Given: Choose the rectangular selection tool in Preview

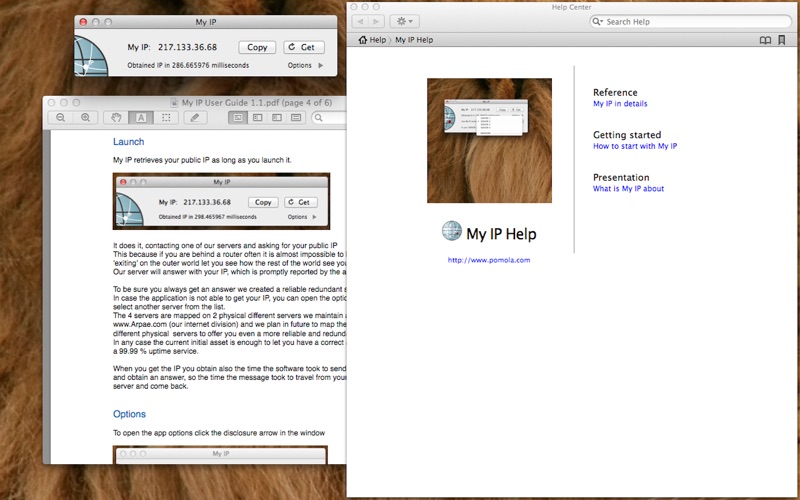Looking at the screenshot, I should pyautogui.click(x=165, y=118).
